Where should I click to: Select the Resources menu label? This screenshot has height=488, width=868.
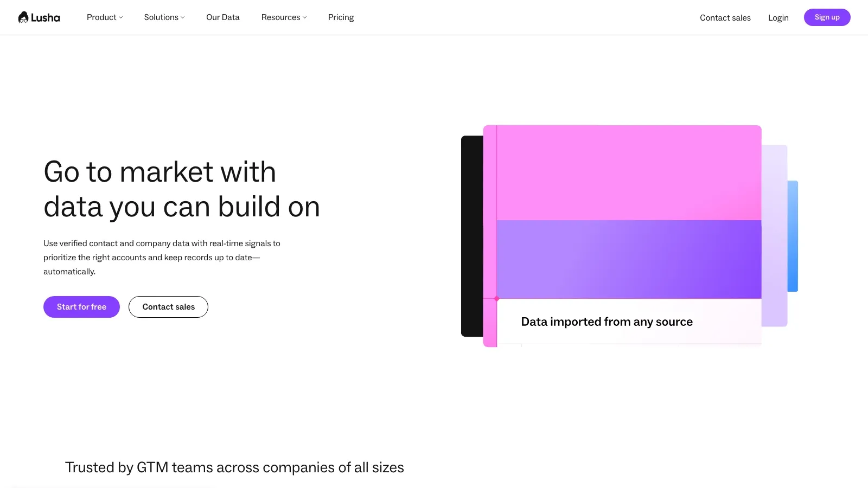(280, 17)
